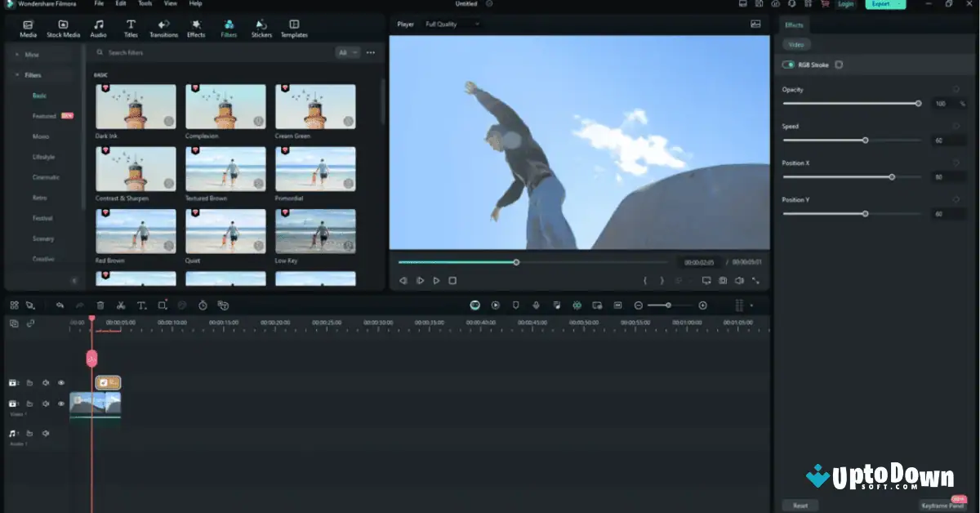The width and height of the screenshot is (980, 513).
Task: Hide the Video 1 track with eye icon
Action: click(61, 404)
